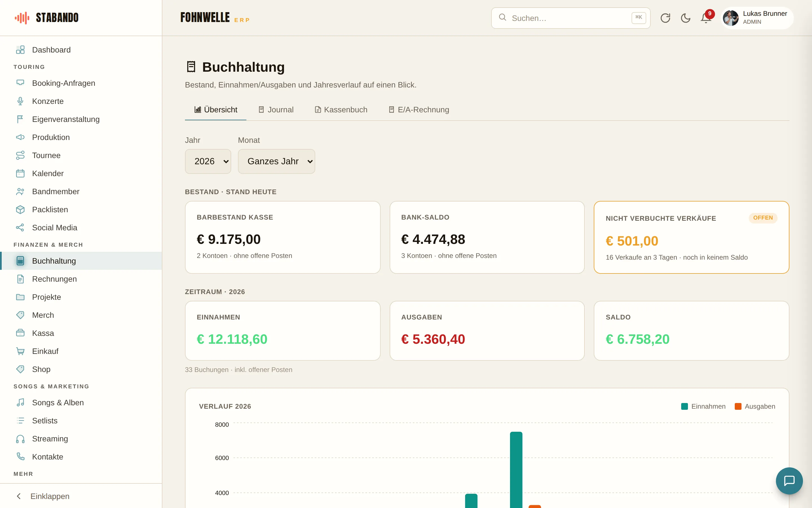
Task: Click the Produktion megaphone icon
Action: point(20,137)
